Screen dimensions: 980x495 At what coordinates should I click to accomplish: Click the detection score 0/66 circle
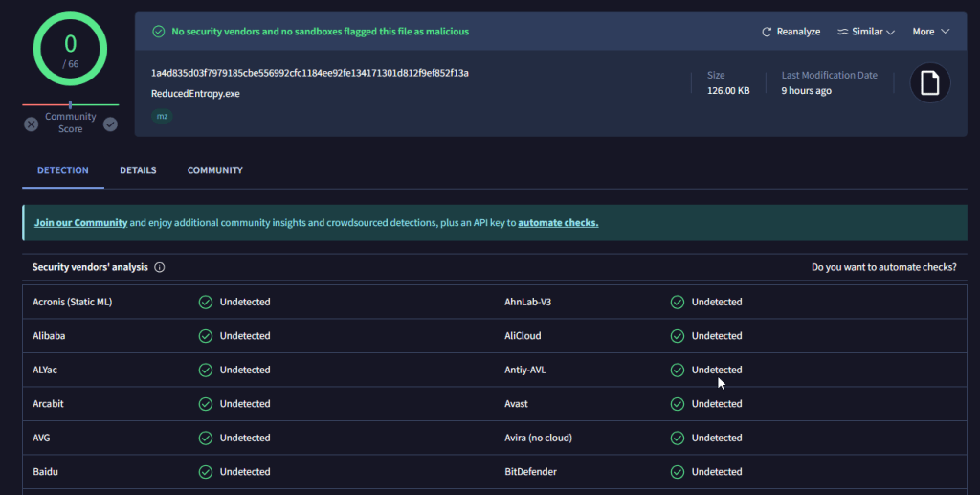coord(71,49)
